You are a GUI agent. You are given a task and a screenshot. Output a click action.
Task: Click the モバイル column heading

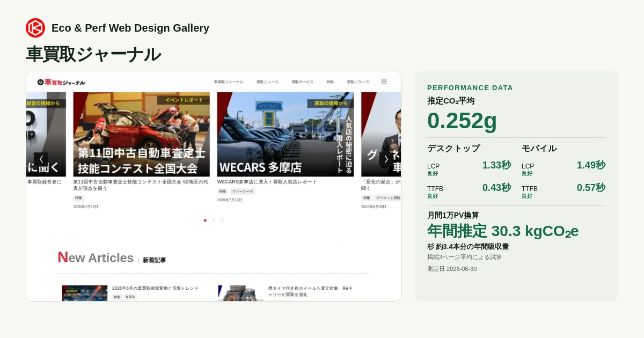[x=539, y=148]
